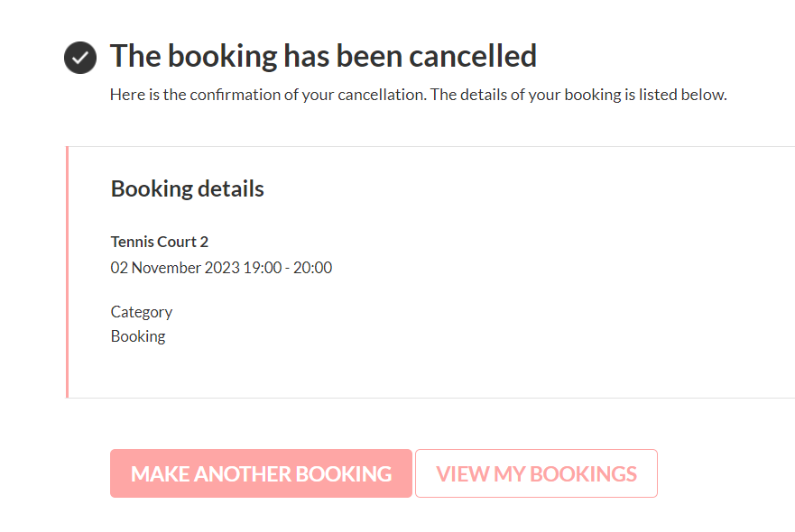Select the Tennis Court 2 title
This screenshot has width=795, height=532.
coord(159,242)
